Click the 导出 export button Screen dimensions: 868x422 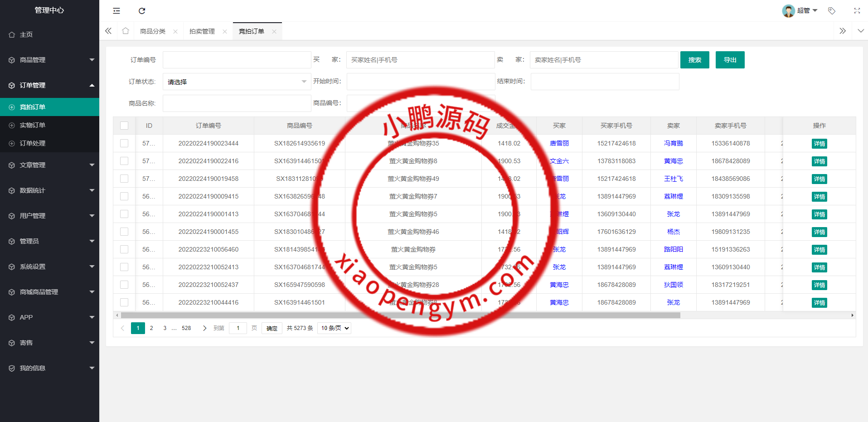pos(730,60)
